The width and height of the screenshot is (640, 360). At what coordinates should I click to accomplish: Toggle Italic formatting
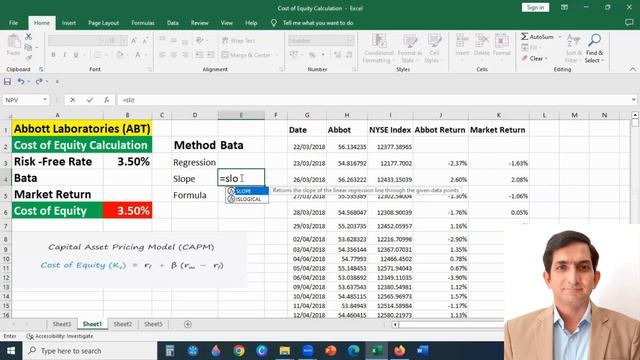point(64,55)
